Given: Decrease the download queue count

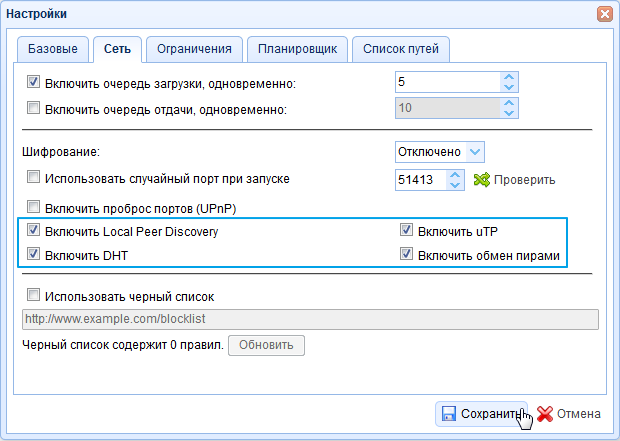Looking at the screenshot, I should [509, 87].
